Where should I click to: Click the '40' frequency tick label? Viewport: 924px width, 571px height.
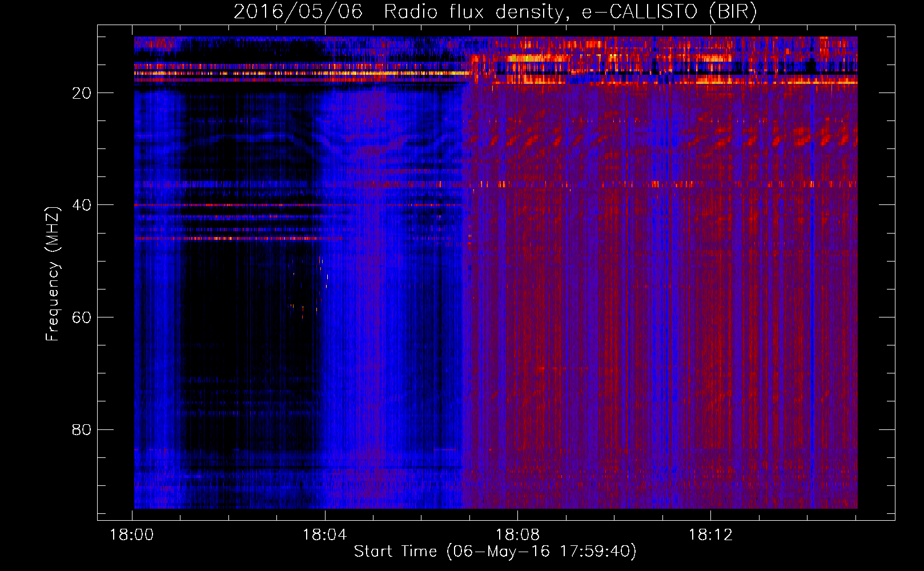(x=82, y=205)
